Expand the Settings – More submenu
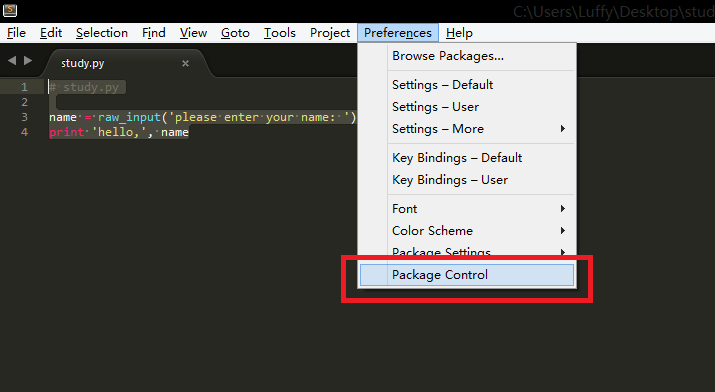 (x=466, y=129)
